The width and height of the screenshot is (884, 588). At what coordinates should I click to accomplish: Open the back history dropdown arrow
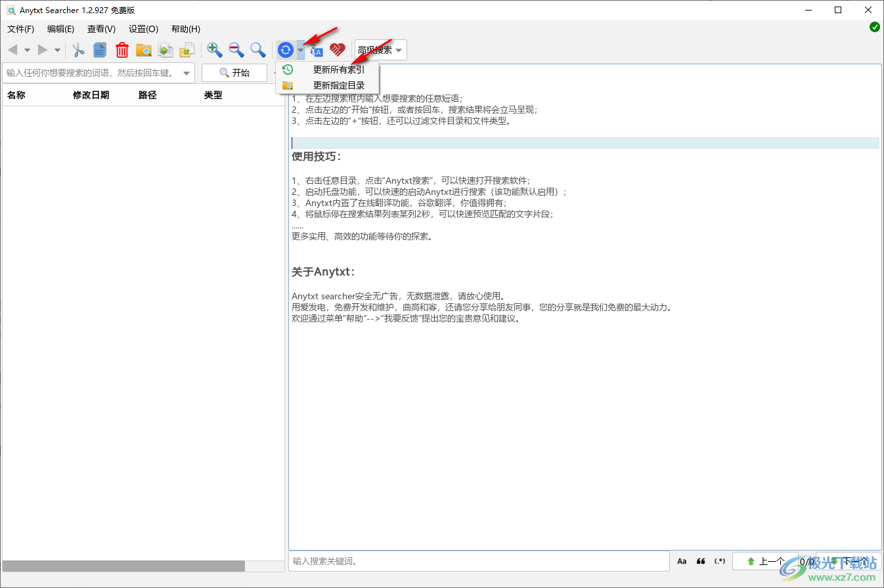click(27, 50)
